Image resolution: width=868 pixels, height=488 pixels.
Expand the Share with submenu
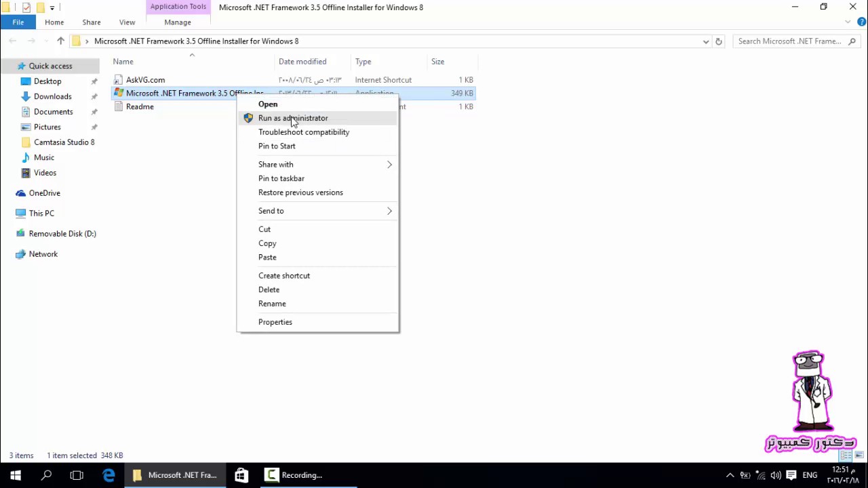(x=317, y=165)
